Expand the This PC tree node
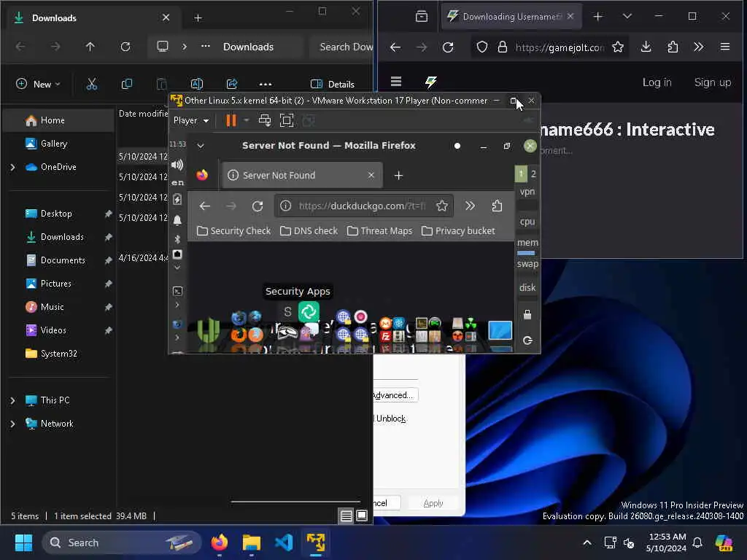 (13, 400)
